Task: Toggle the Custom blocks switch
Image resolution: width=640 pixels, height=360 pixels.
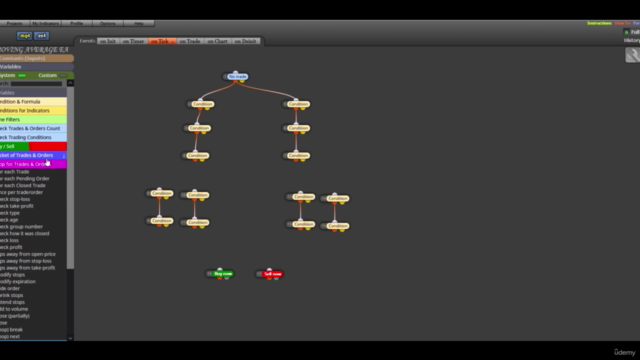Action: point(63,76)
